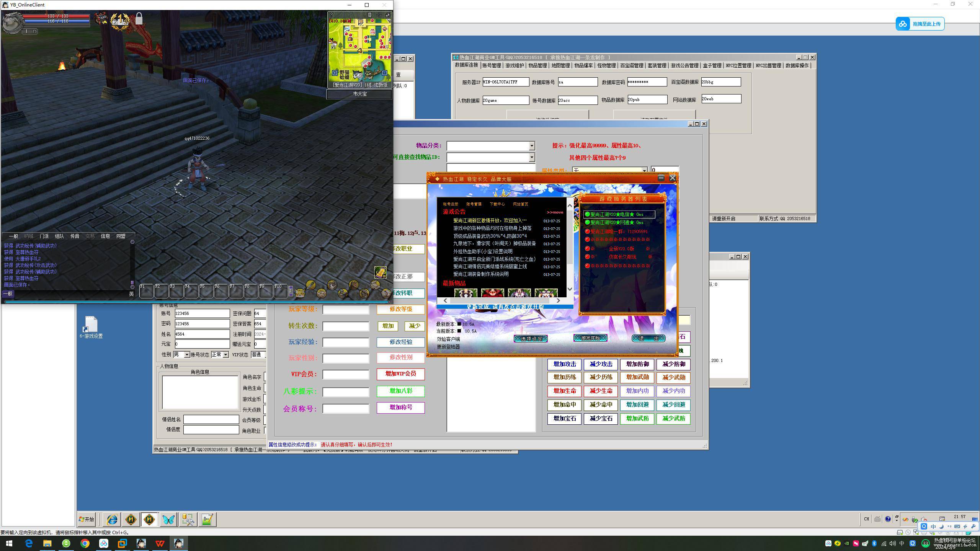Click the backpack icon in game HUD
Viewport: 980px width, 551px height.
click(353, 285)
